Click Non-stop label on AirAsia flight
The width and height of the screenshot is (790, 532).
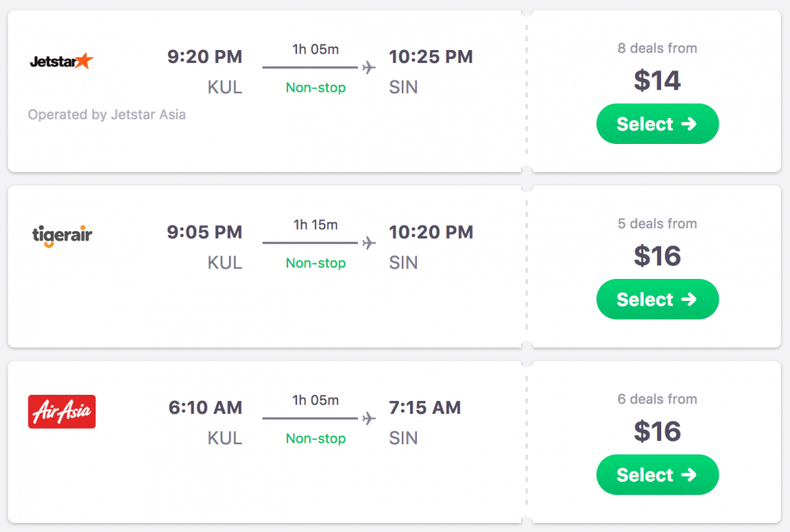pyautogui.click(x=315, y=439)
